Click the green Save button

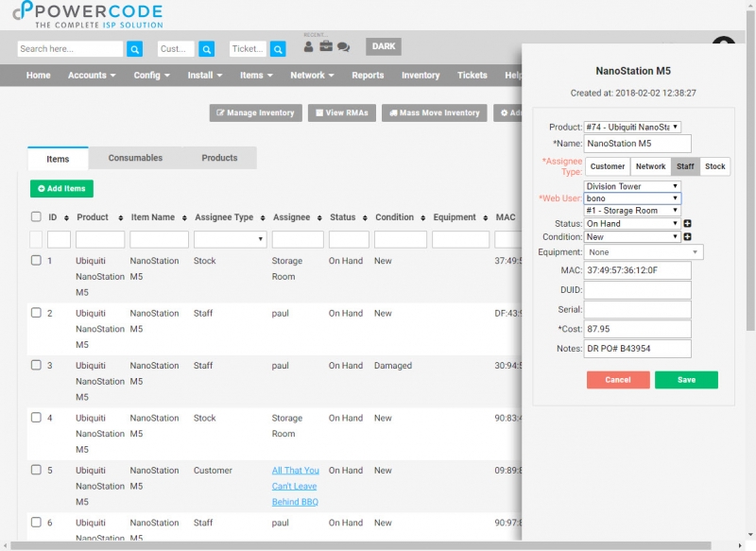(x=686, y=380)
